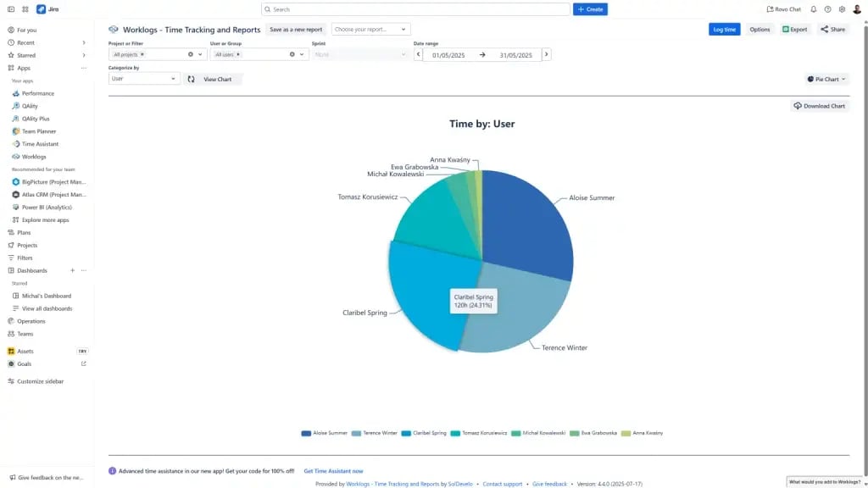
Task: Toggle Aloise Summer legend item
Action: [x=325, y=433]
